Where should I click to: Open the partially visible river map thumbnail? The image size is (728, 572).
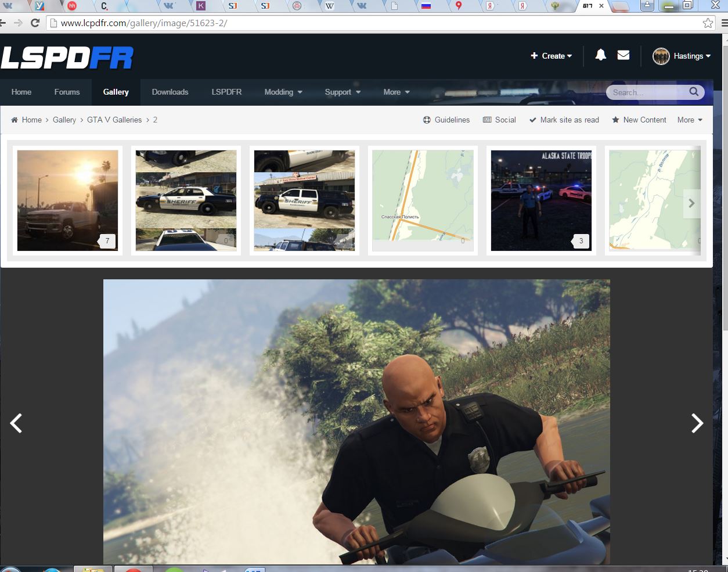point(655,200)
